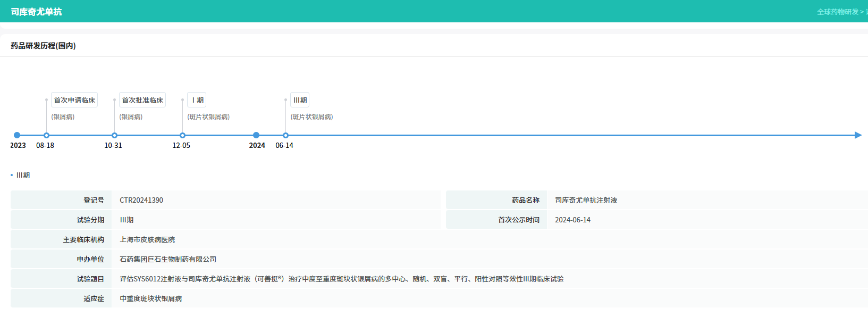Image resolution: width=868 pixels, height=316 pixels.
Task: Open the 首次申请临床 milestone label
Action: [x=74, y=100]
